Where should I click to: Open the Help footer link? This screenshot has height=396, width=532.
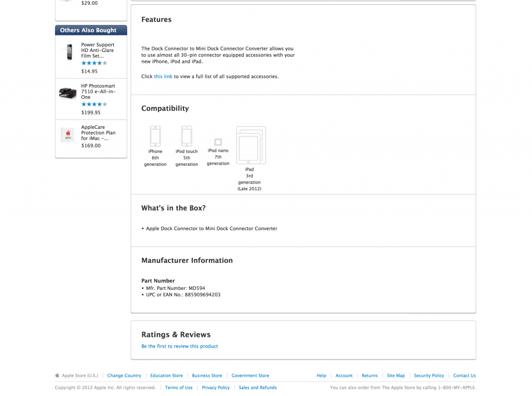321,375
